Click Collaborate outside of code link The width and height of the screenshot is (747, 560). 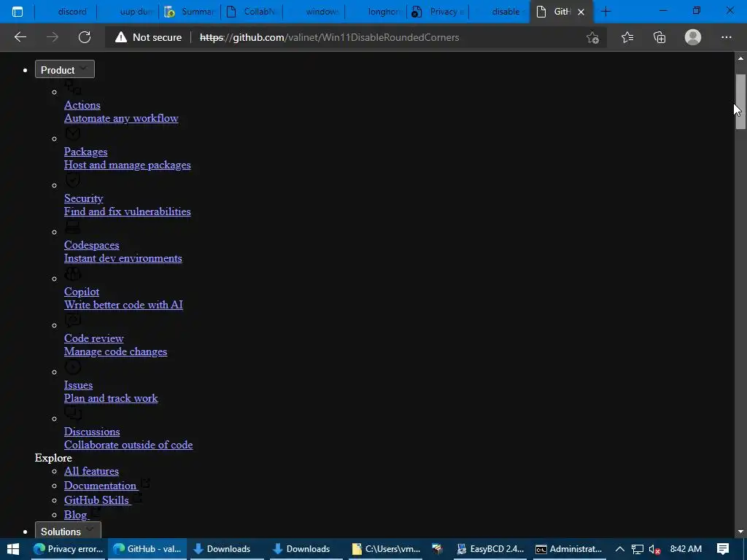pyautogui.click(x=128, y=445)
